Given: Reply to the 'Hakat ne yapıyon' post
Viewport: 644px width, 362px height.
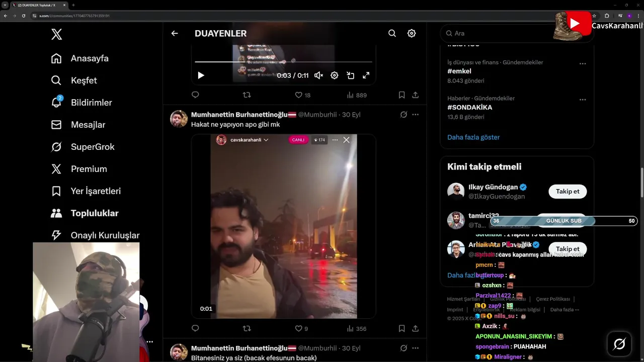Looking at the screenshot, I should 195,329.
